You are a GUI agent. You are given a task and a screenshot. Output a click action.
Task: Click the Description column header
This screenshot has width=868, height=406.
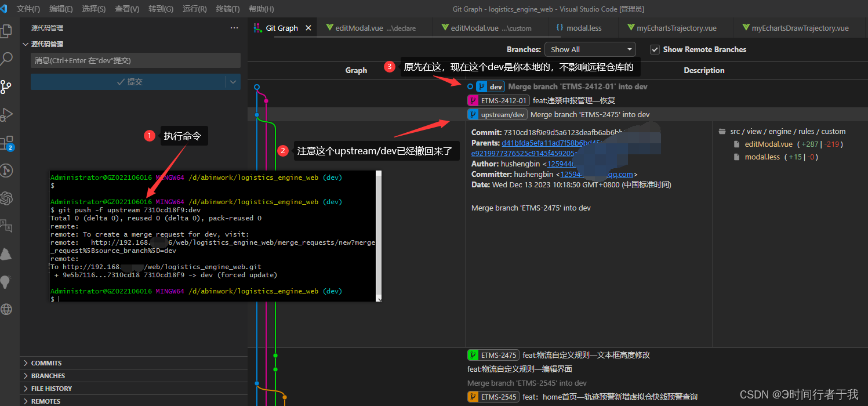pyautogui.click(x=704, y=70)
